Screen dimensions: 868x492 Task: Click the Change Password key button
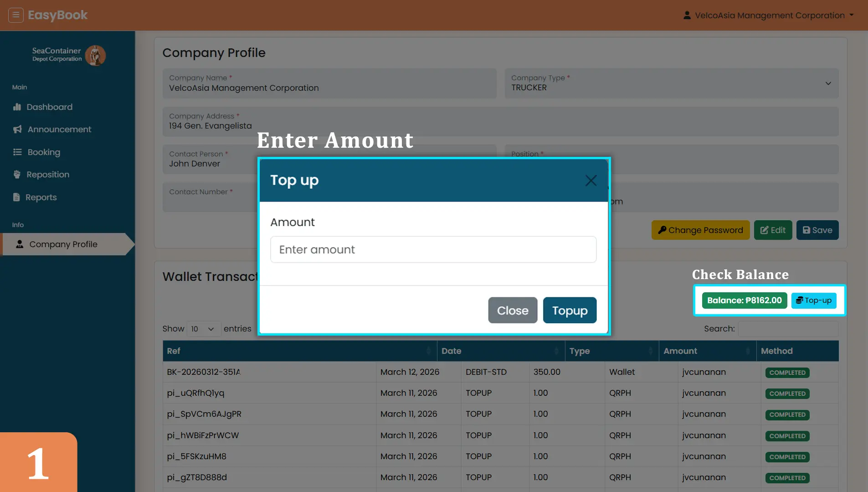700,230
